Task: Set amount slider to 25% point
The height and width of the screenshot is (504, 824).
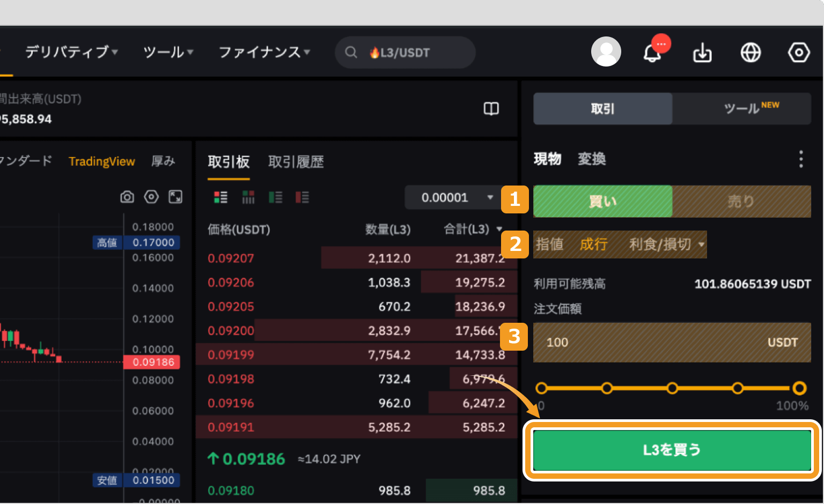Action: pyautogui.click(x=607, y=388)
